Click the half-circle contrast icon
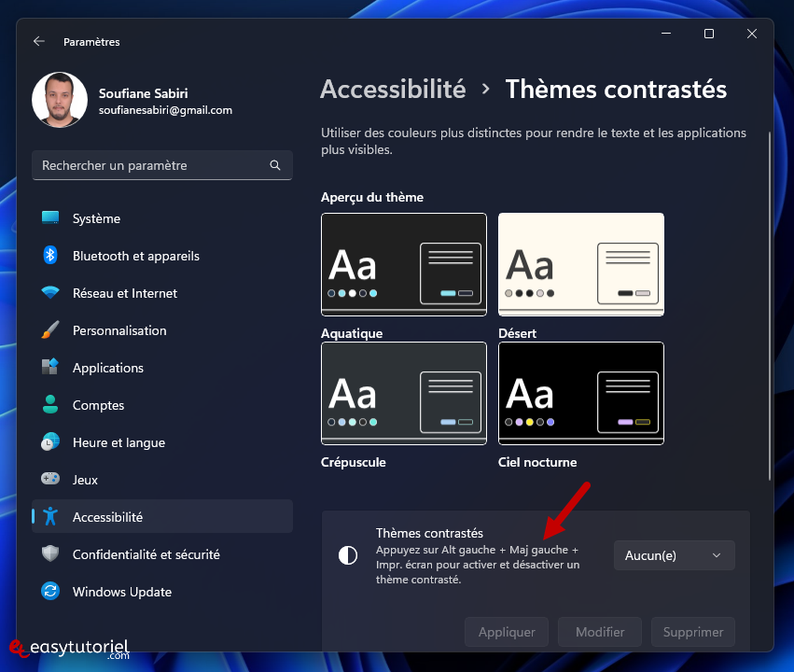Viewport: 794px width, 672px height. 348,555
